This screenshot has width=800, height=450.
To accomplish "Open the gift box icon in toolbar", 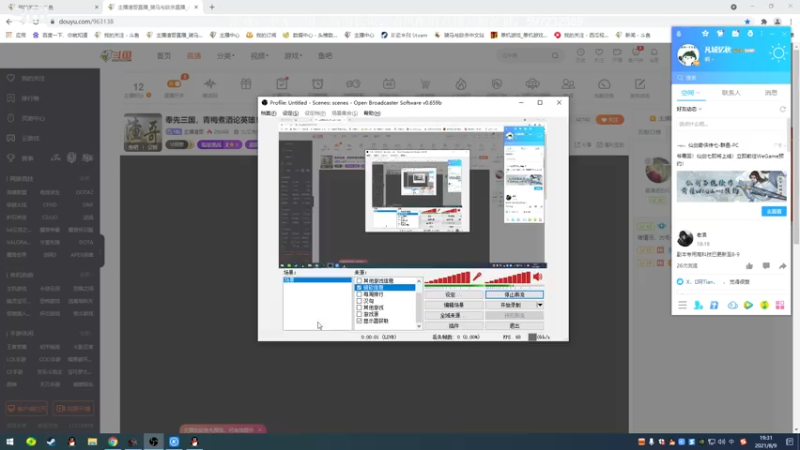I will (246, 84).
